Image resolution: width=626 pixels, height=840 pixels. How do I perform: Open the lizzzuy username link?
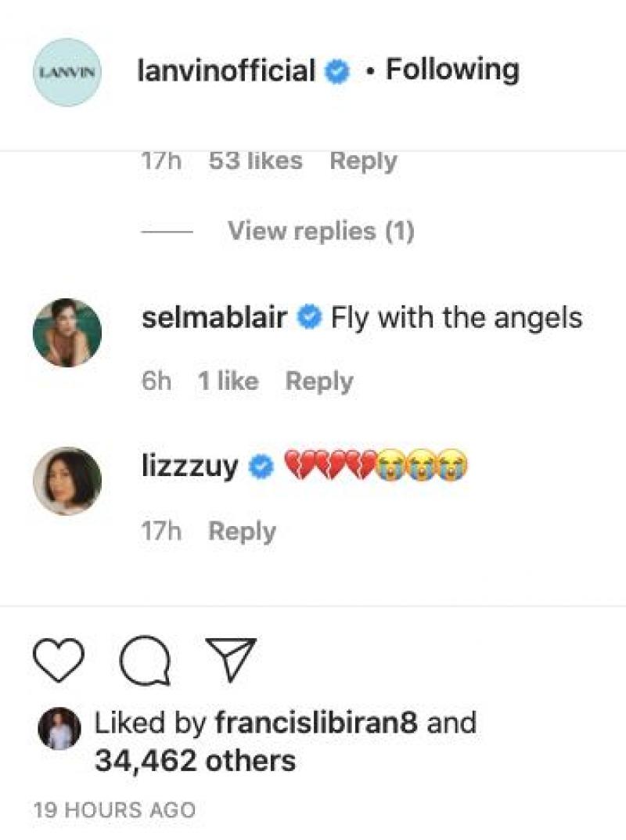pyautogui.click(x=190, y=467)
